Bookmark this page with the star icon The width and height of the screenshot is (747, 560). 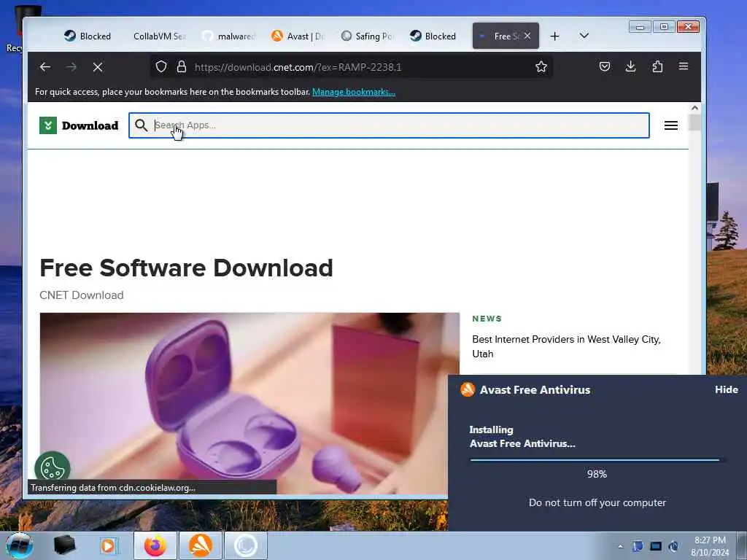pyautogui.click(x=541, y=66)
